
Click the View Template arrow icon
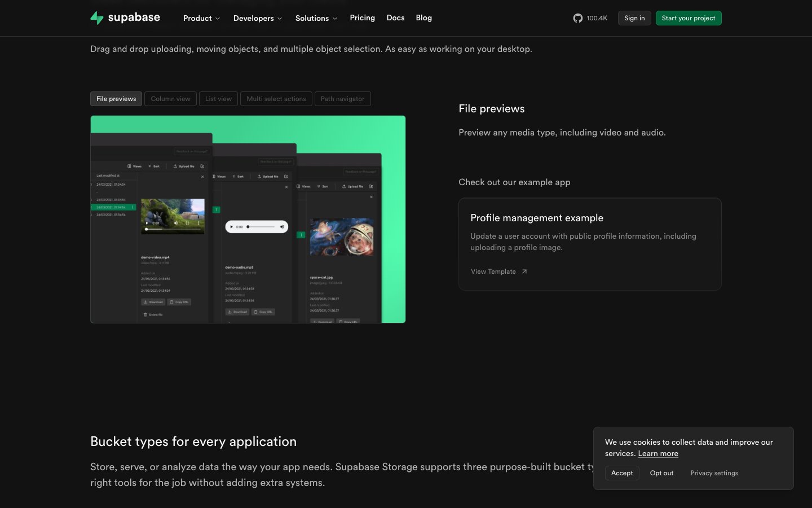[524, 271]
